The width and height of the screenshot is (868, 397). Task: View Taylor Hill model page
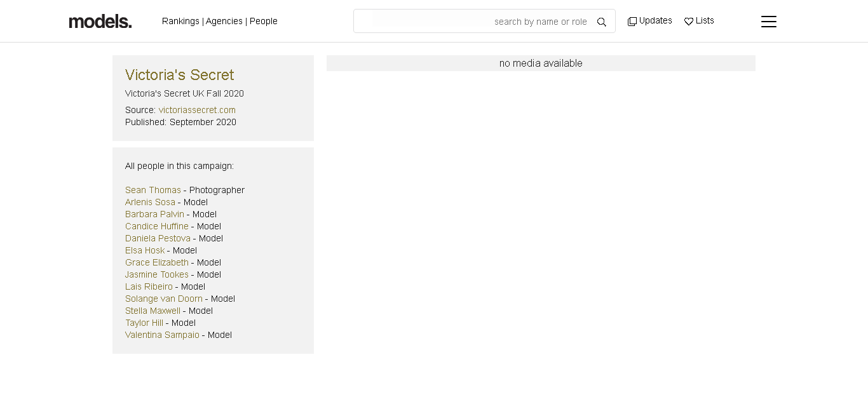point(144,323)
